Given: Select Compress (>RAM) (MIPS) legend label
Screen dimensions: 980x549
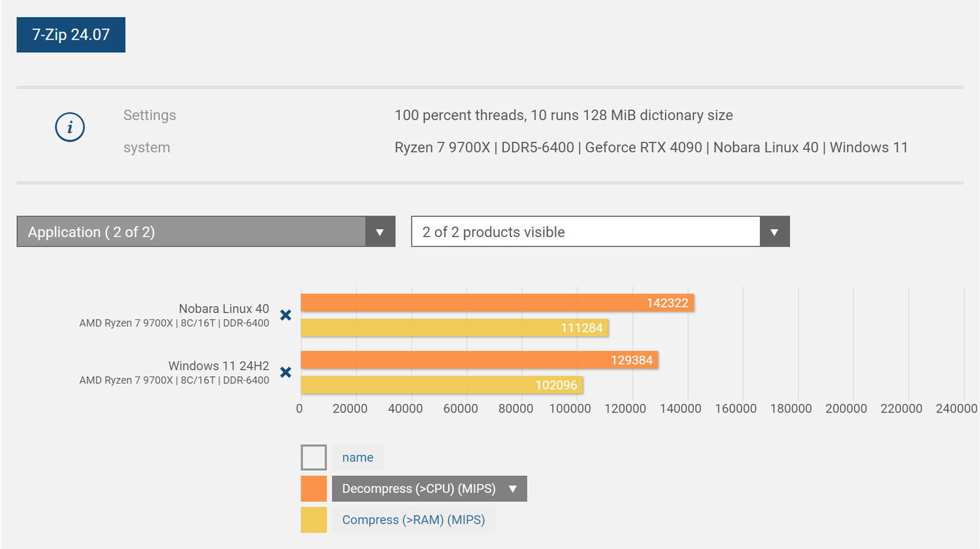Looking at the screenshot, I should (413, 520).
